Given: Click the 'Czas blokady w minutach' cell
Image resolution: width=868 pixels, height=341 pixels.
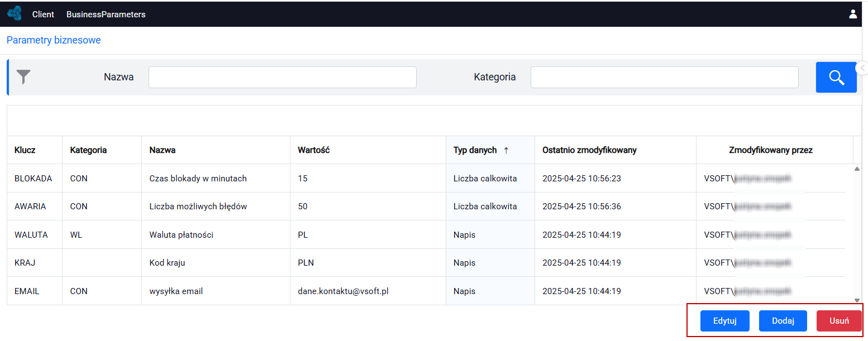Looking at the screenshot, I should pyautogui.click(x=216, y=179).
